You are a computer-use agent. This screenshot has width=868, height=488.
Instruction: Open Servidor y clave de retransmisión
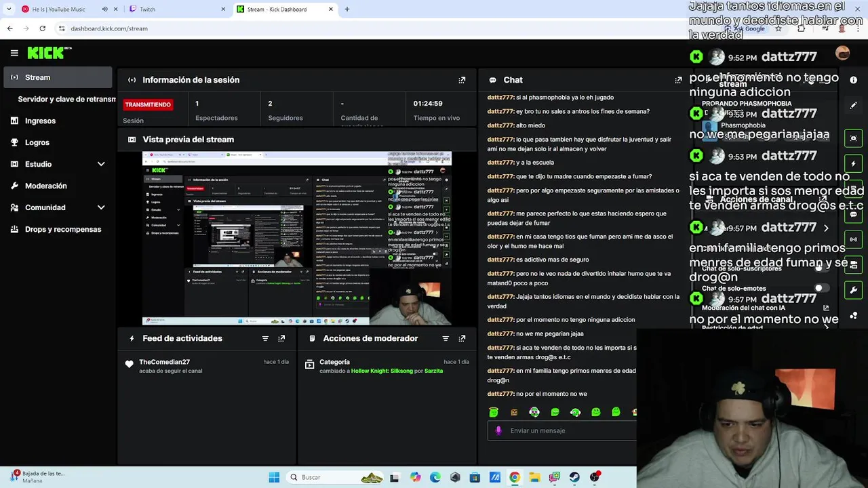(x=66, y=99)
